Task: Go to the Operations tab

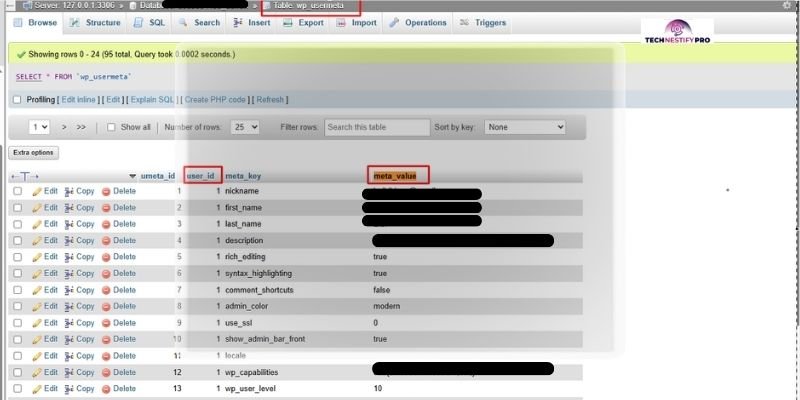Action: (418, 23)
